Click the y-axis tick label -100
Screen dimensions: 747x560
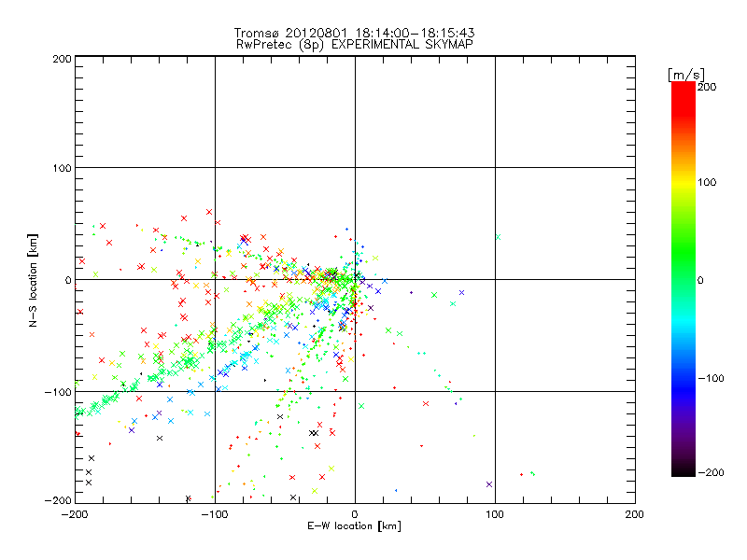[58, 392]
